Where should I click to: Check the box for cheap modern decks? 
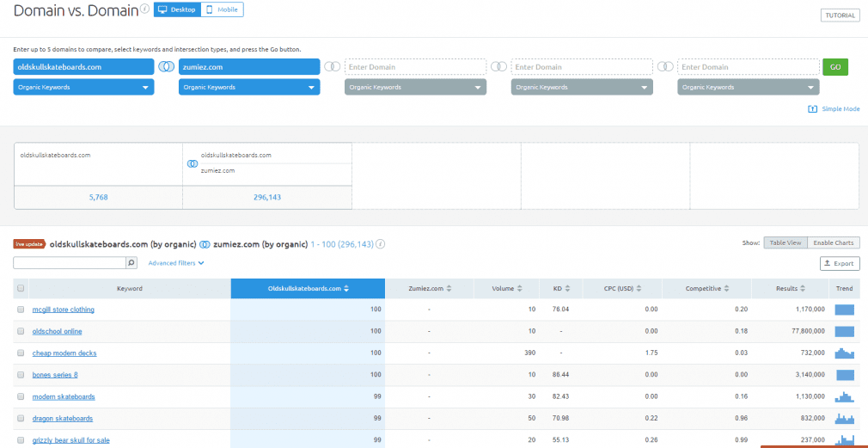click(21, 353)
